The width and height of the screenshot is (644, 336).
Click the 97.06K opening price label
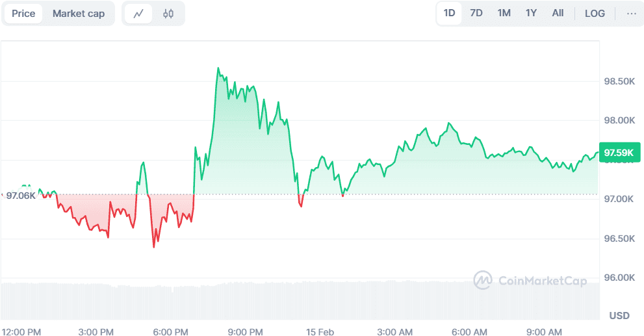(21, 195)
